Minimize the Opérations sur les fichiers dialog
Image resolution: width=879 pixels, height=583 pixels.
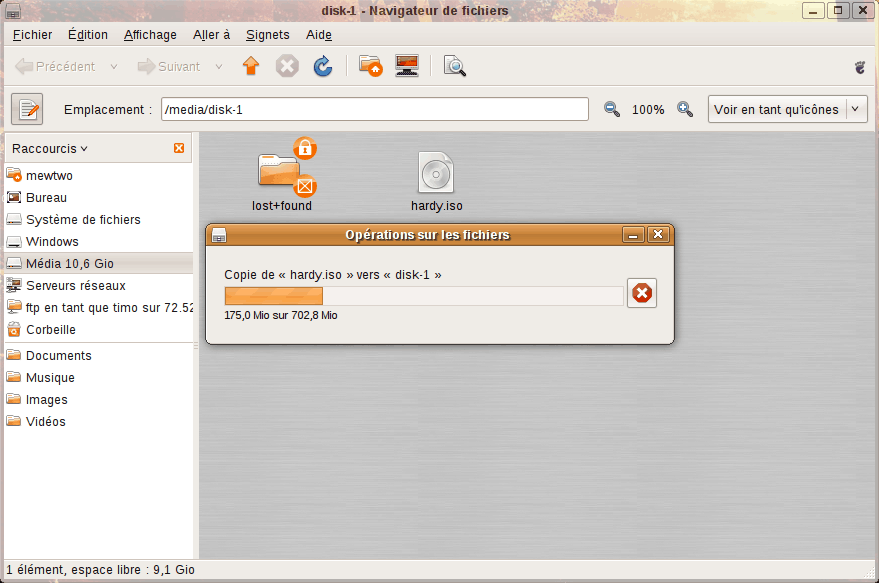click(633, 234)
